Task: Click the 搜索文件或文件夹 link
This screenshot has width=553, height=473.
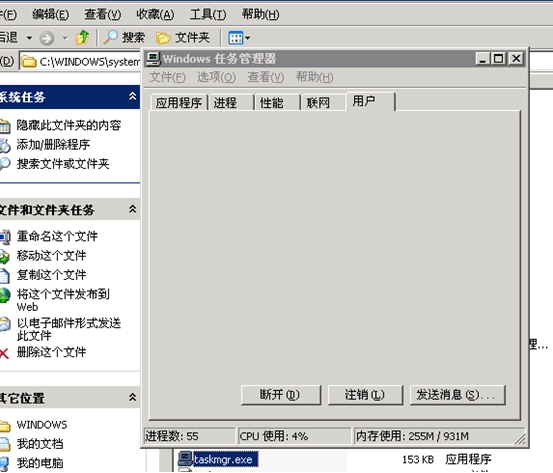Action: 63,164
